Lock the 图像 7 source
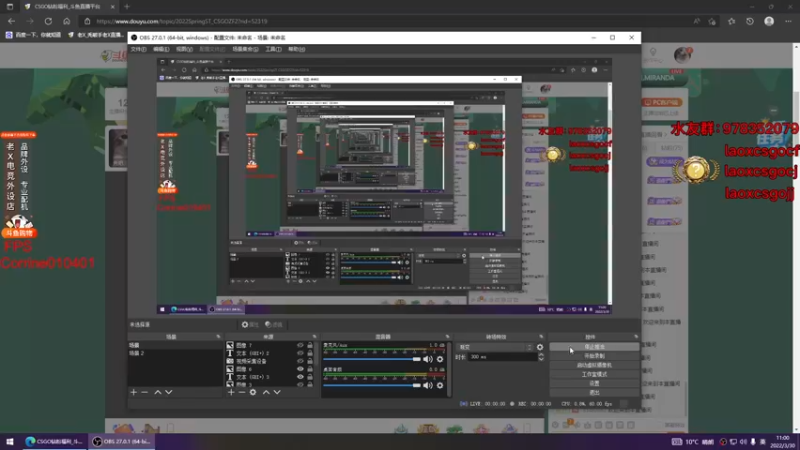The width and height of the screenshot is (800, 450). (310, 345)
